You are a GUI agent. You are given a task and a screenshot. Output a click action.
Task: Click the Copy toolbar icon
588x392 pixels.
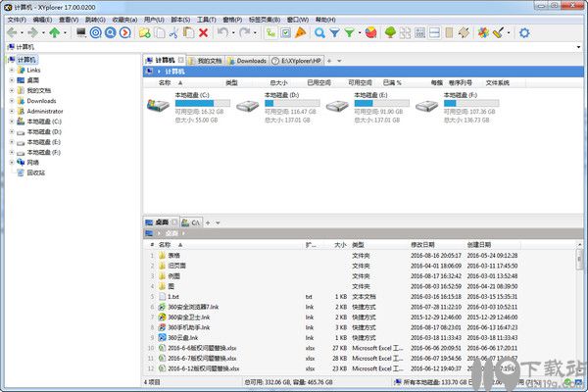[x=160, y=33]
